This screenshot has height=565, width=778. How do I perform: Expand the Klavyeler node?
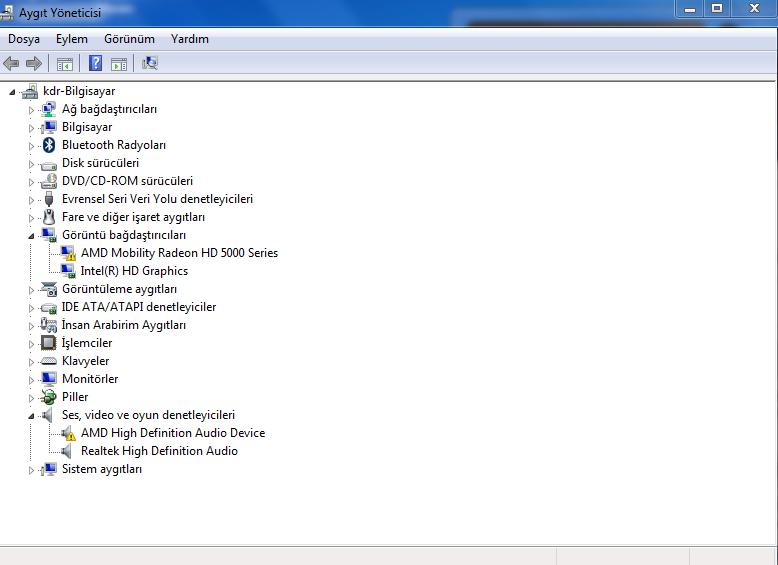31,362
